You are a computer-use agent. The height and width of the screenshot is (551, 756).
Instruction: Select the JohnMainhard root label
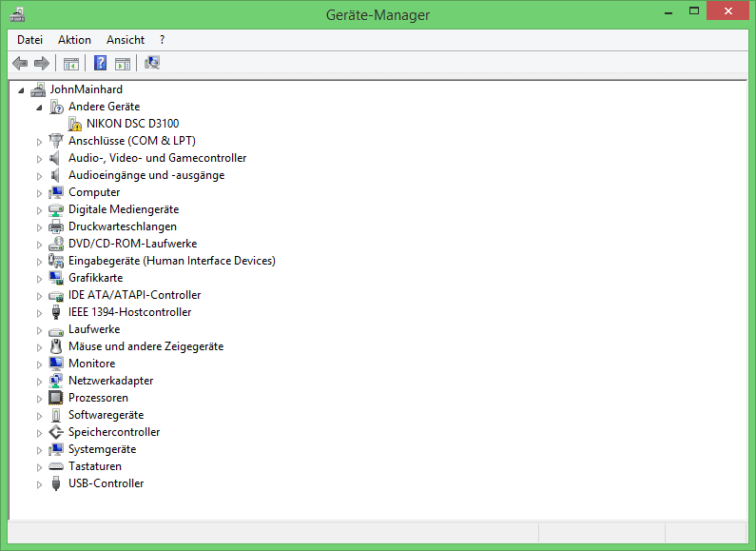[x=87, y=89]
